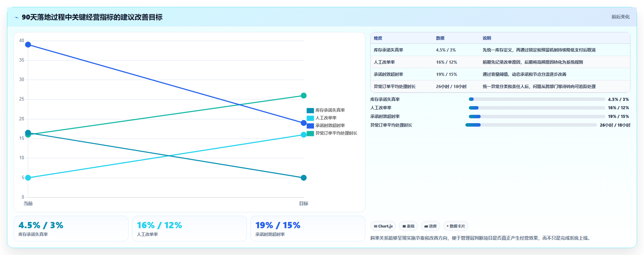Click description starting 统一异常分类和责任人后
644x255 pixels.
click(539, 87)
